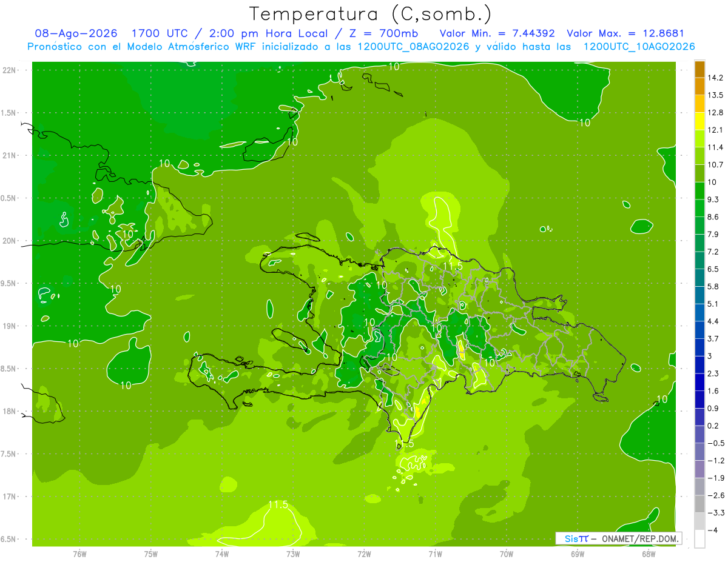Click the "70W" longitude axis label
This screenshot has height=562, width=728.
coord(507,554)
